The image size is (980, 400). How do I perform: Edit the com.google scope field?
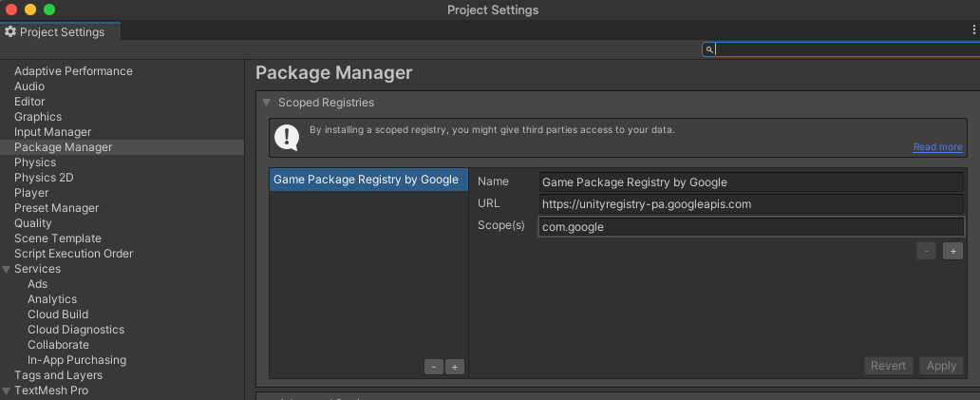[750, 227]
